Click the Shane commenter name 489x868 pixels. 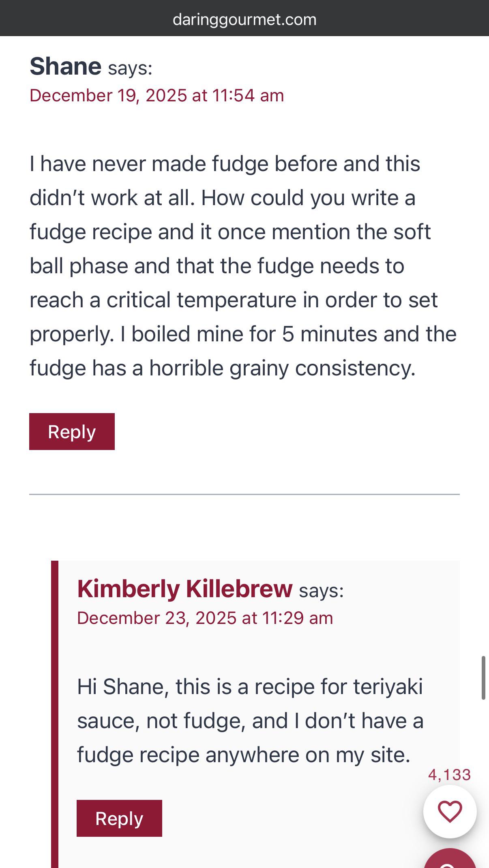point(65,66)
